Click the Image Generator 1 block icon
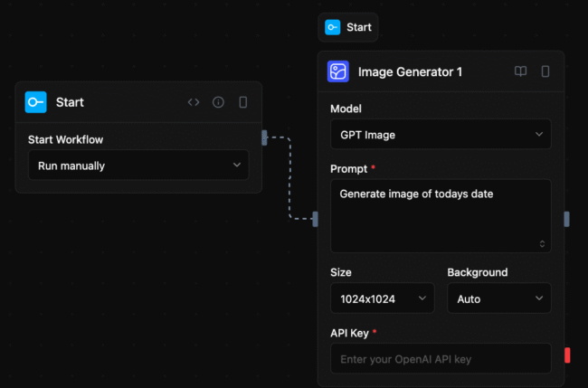The width and height of the screenshot is (588, 388). point(338,71)
